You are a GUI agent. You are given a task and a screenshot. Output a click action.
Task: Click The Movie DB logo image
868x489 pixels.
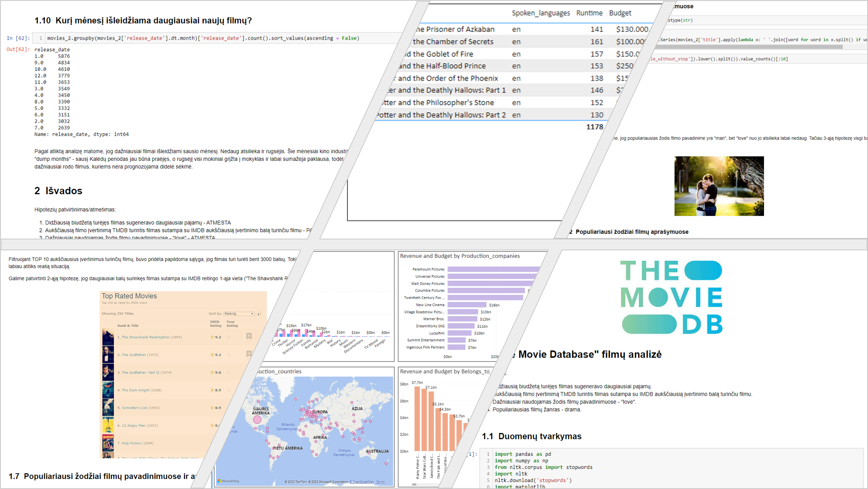pyautogui.click(x=671, y=297)
